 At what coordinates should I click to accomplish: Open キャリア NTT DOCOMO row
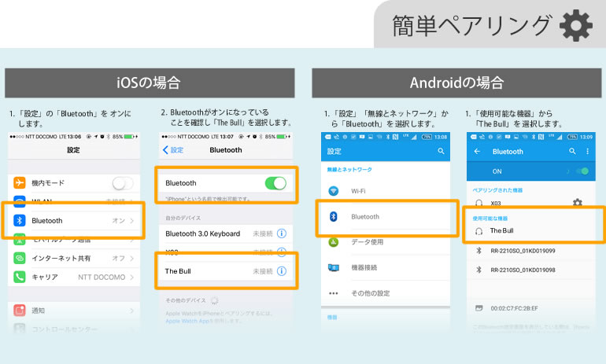[x=74, y=277]
